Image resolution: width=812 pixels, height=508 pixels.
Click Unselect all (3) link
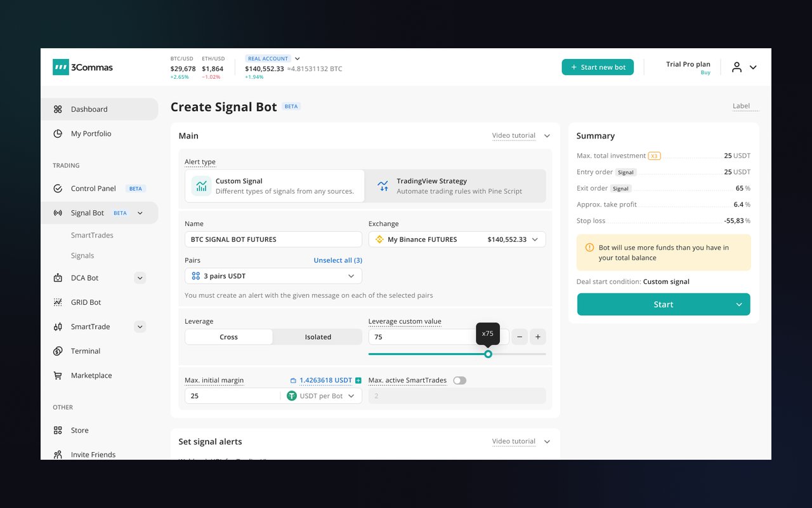[338, 260]
